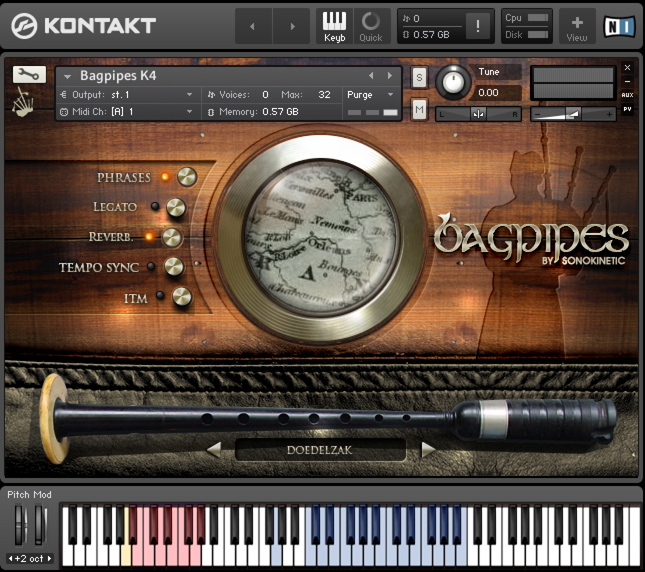
Task: Select next bagpipe type with right arrow
Action: [x=428, y=450]
